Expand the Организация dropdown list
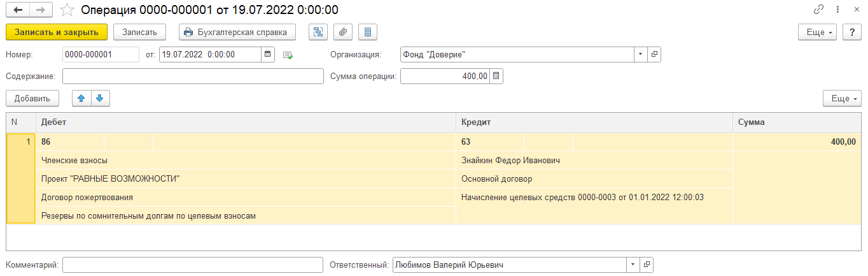Viewport: 868px width, 276px height. pos(640,55)
